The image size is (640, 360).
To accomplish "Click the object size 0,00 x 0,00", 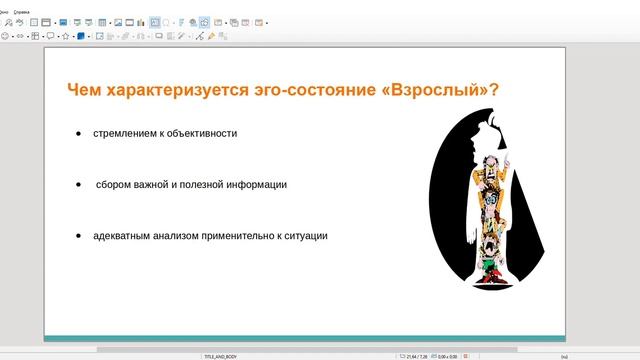I will pos(447,357).
